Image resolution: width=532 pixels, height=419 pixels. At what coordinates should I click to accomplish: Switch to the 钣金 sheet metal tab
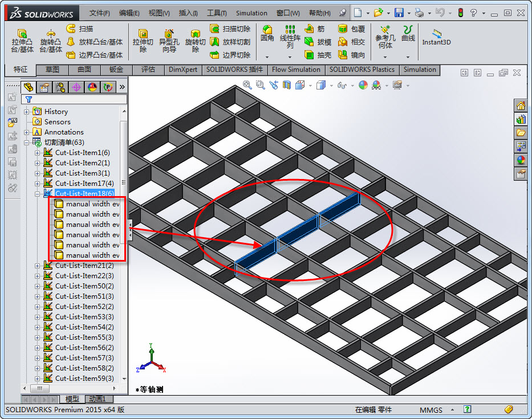116,70
